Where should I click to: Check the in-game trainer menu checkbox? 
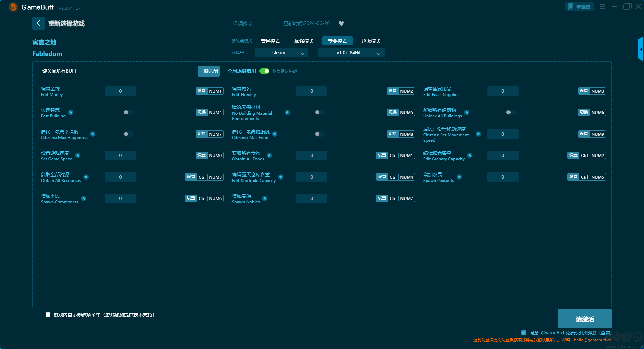point(48,315)
